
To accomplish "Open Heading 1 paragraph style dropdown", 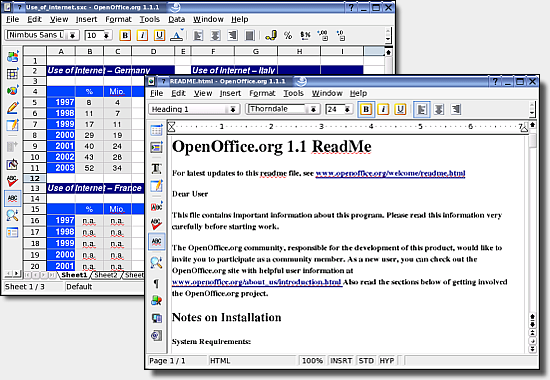I will click(x=233, y=109).
